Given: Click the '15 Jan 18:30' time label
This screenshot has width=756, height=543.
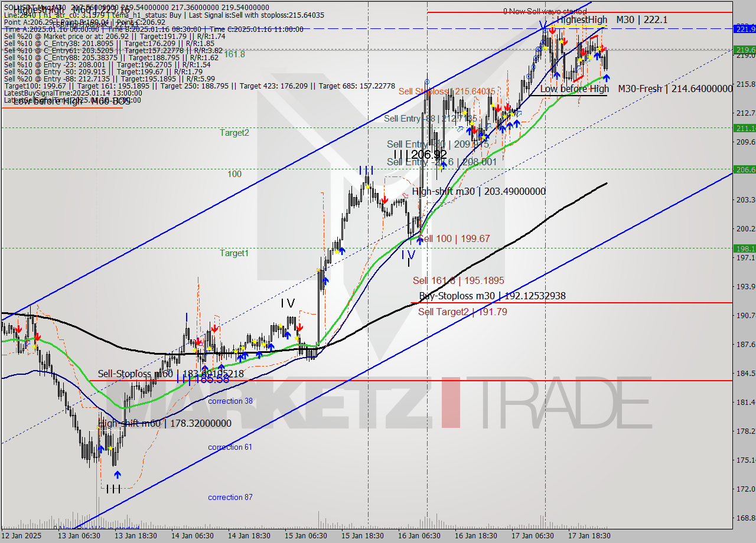Looking at the screenshot, I should tap(362, 536).
